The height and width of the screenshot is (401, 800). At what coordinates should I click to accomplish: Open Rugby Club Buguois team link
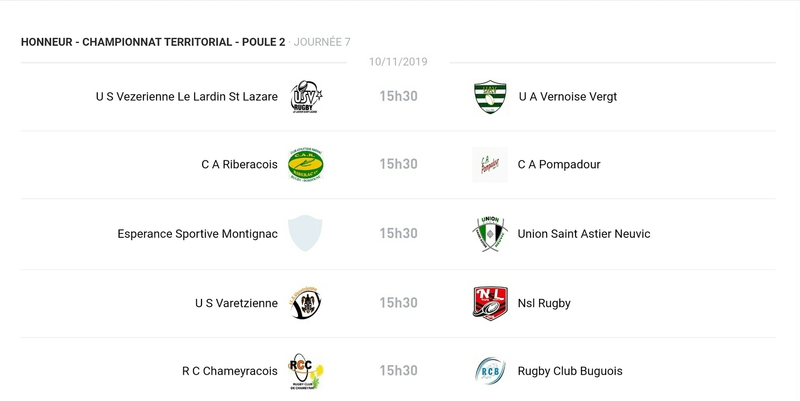(570, 371)
